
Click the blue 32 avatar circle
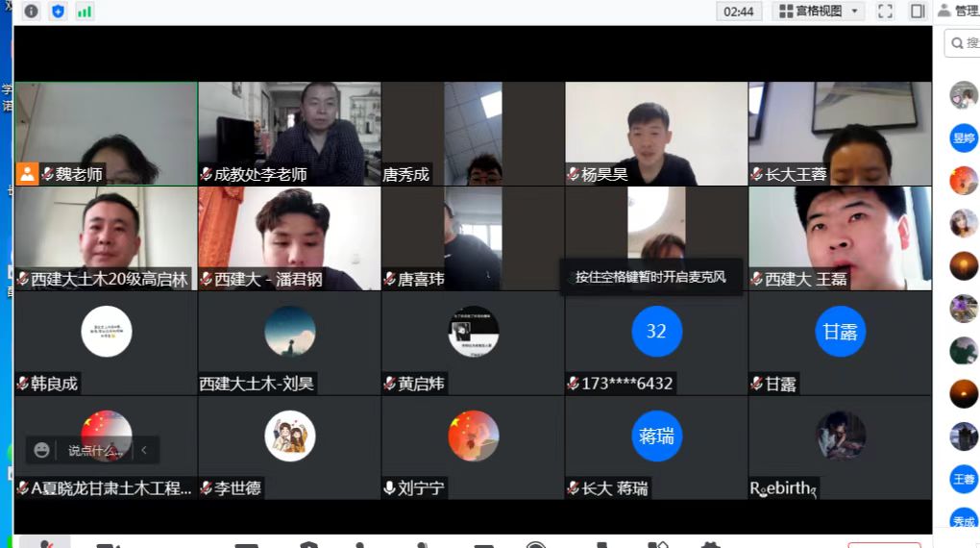coord(656,332)
